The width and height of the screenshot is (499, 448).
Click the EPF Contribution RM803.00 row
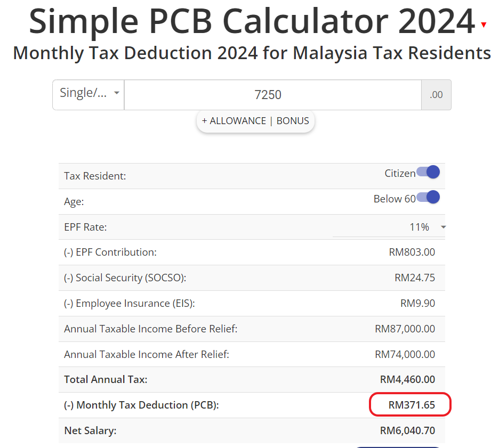pyautogui.click(x=252, y=252)
